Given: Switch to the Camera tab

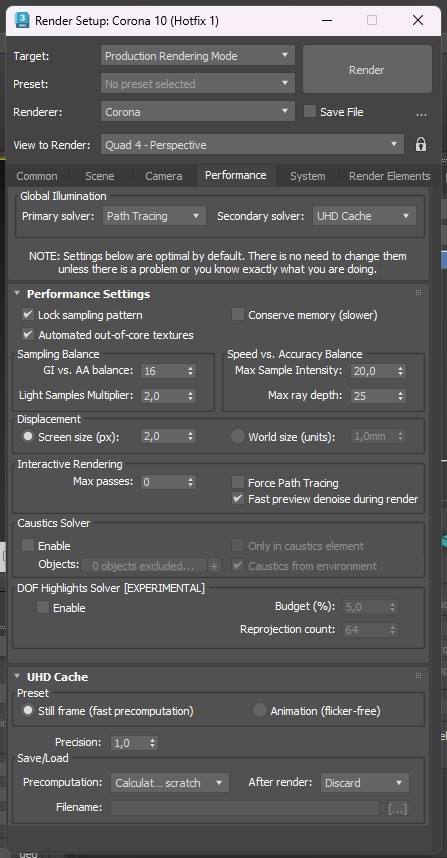Looking at the screenshot, I should click(164, 176).
